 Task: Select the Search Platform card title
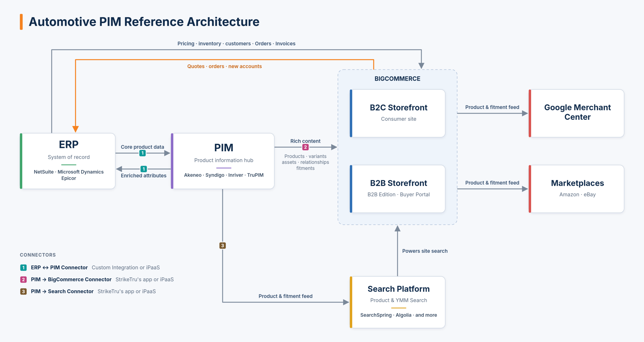(398, 289)
